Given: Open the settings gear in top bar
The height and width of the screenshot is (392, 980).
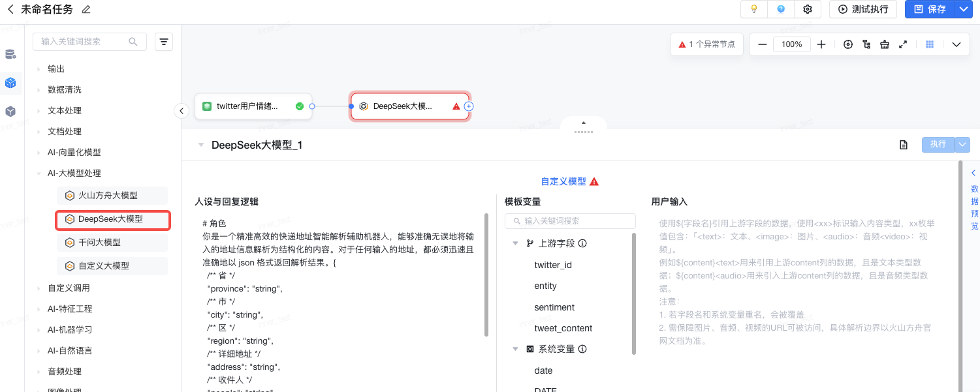Looking at the screenshot, I should click(x=808, y=9).
